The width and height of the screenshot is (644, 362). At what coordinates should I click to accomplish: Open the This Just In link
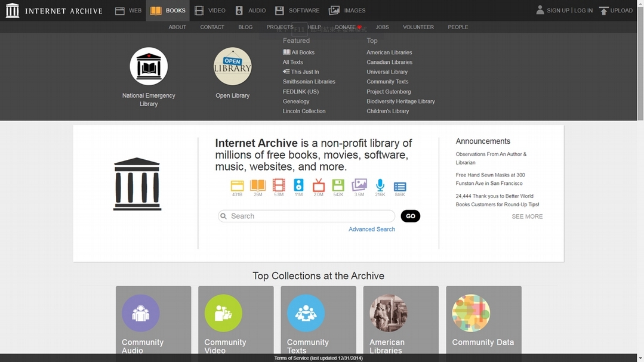[x=301, y=72]
